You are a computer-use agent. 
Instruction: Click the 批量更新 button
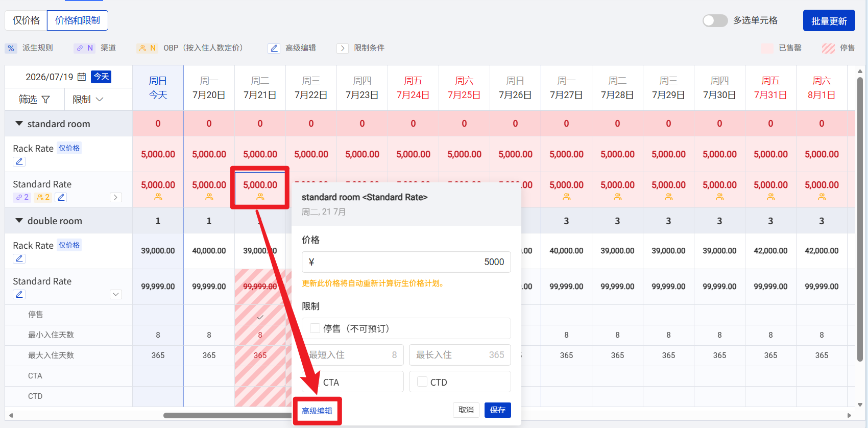click(x=829, y=21)
